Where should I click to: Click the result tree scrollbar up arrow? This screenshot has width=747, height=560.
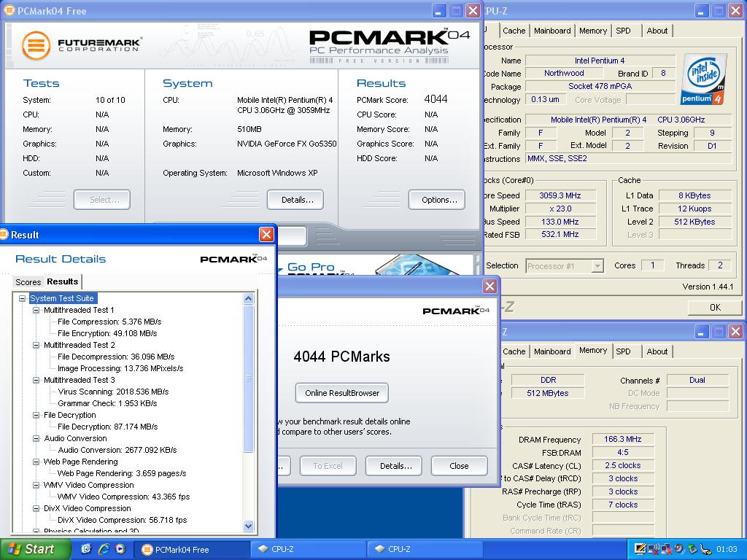248,298
